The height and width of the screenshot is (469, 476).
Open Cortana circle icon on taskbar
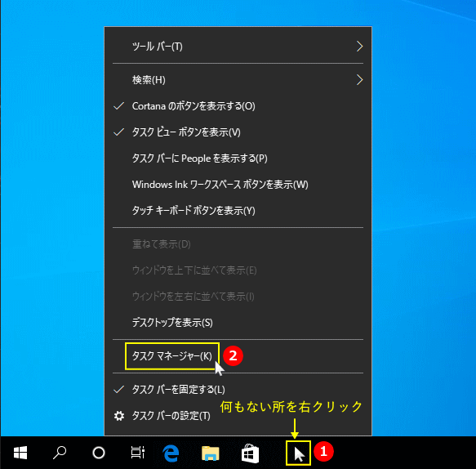click(x=99, y=453)
